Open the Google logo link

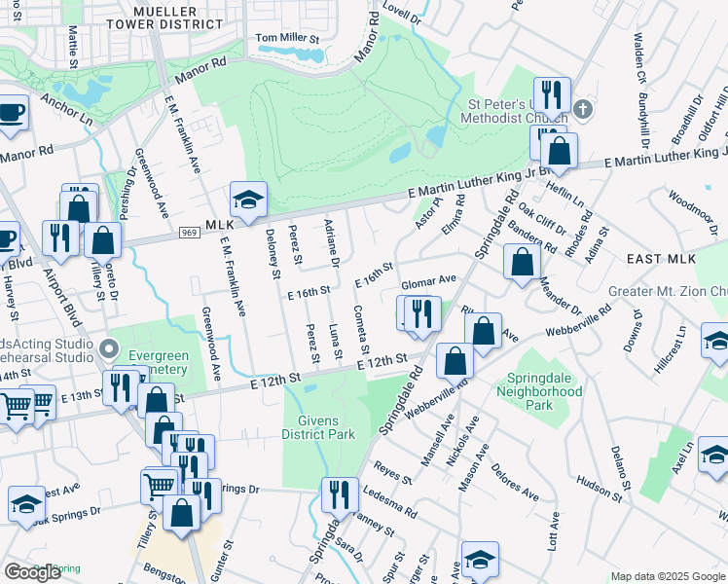coord(32,572)
